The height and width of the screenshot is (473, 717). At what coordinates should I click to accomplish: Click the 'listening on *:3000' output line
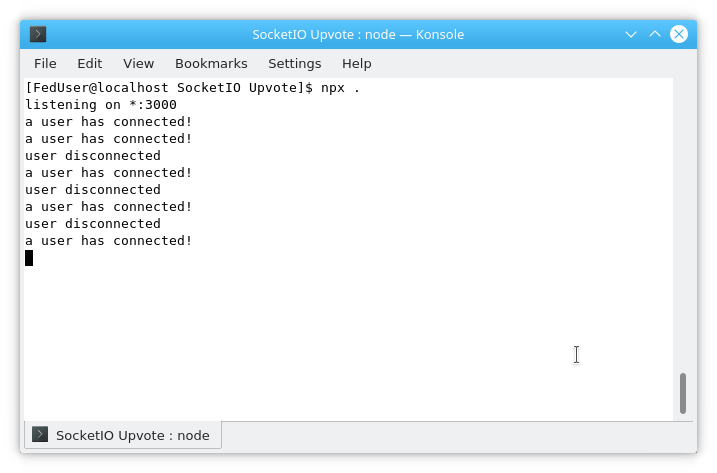pos(101,105)
